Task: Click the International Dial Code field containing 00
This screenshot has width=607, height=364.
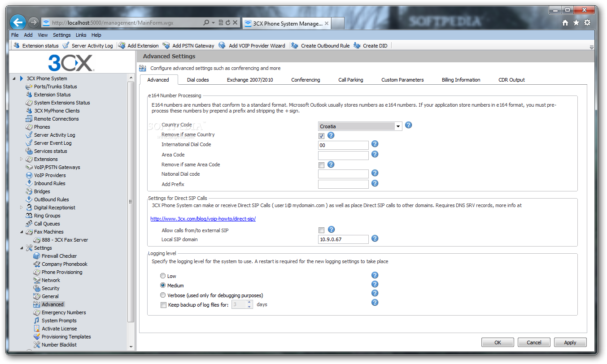Action: [343, 145]
